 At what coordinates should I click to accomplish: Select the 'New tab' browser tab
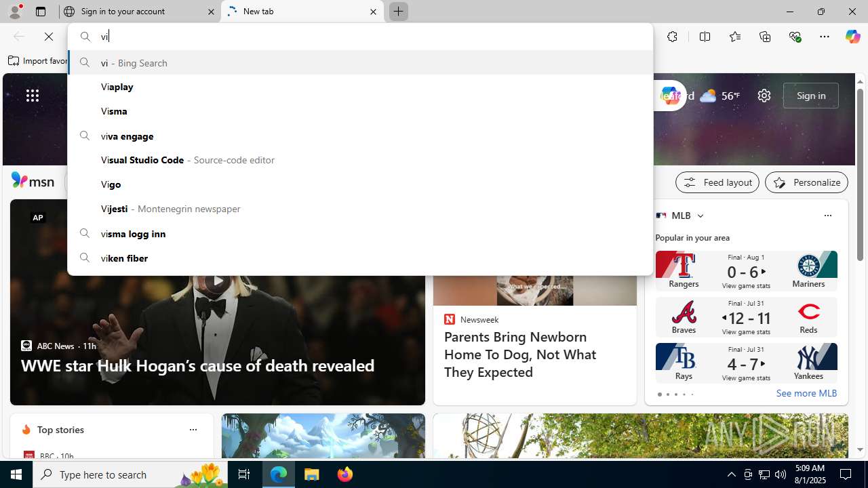pyautogui.click(x=302, y=12)
